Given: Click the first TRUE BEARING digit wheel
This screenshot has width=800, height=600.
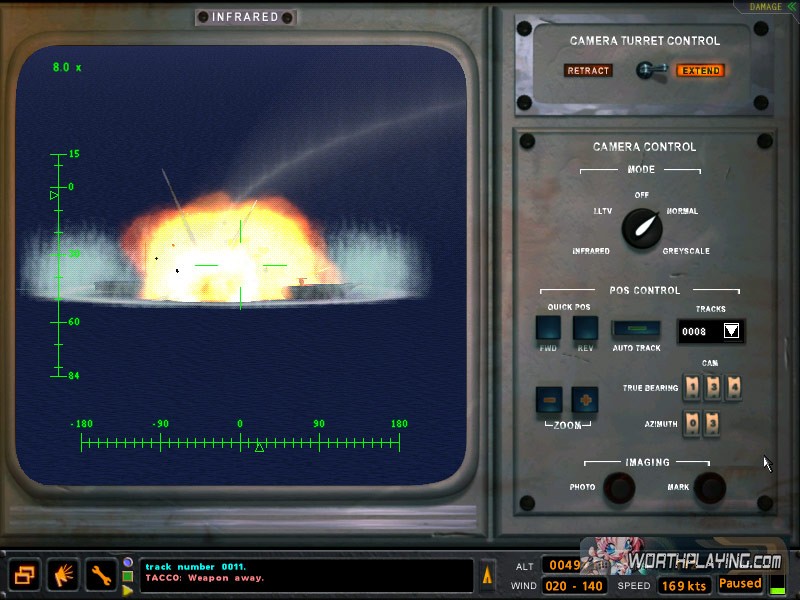Looking at the screenshot, I should click(692, 388).
